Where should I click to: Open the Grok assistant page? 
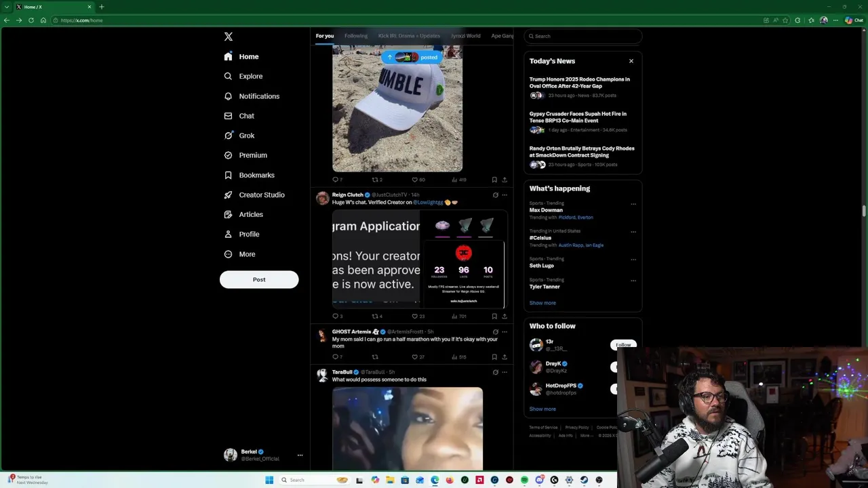point(239,136)
